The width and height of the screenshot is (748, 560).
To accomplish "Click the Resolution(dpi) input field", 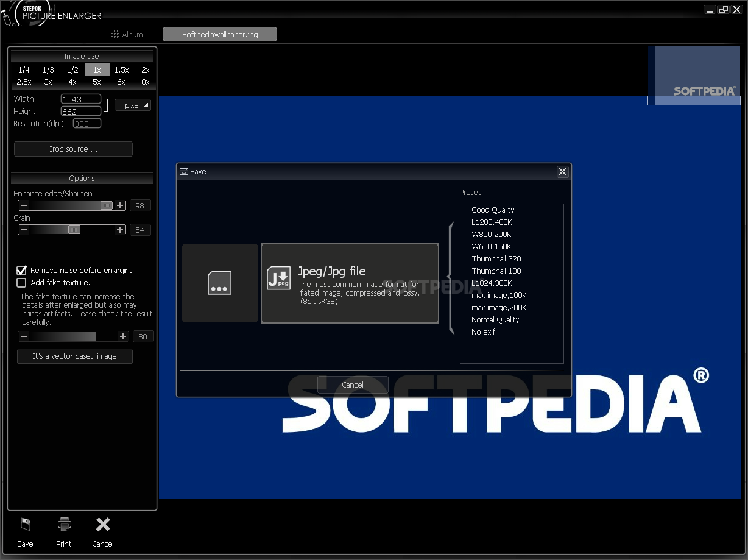I will [87, 124].
